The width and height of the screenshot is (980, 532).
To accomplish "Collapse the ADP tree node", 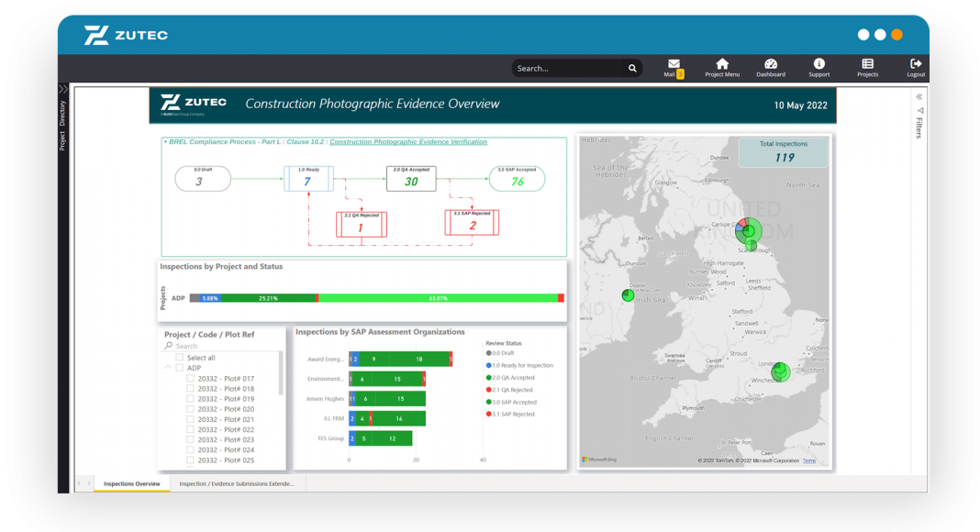I will click(168, 368).
